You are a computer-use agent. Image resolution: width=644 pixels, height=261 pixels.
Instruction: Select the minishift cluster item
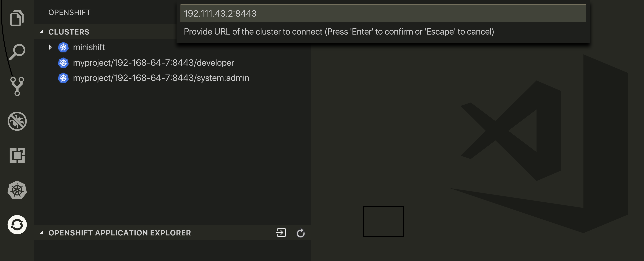(89, 47)
